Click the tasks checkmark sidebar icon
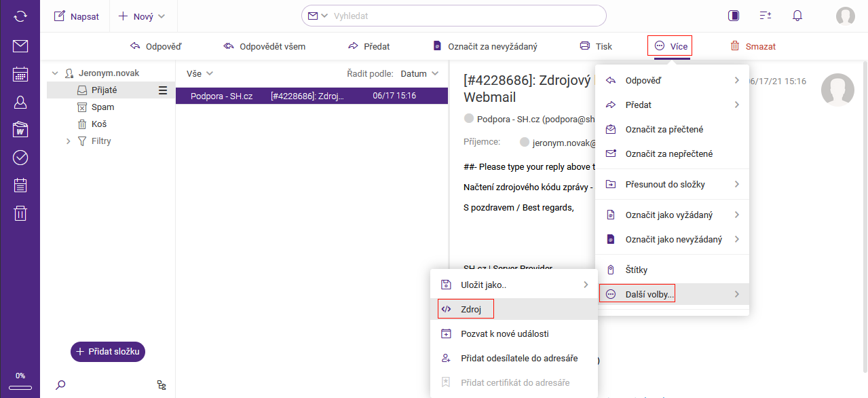 [x=20, y=158]
